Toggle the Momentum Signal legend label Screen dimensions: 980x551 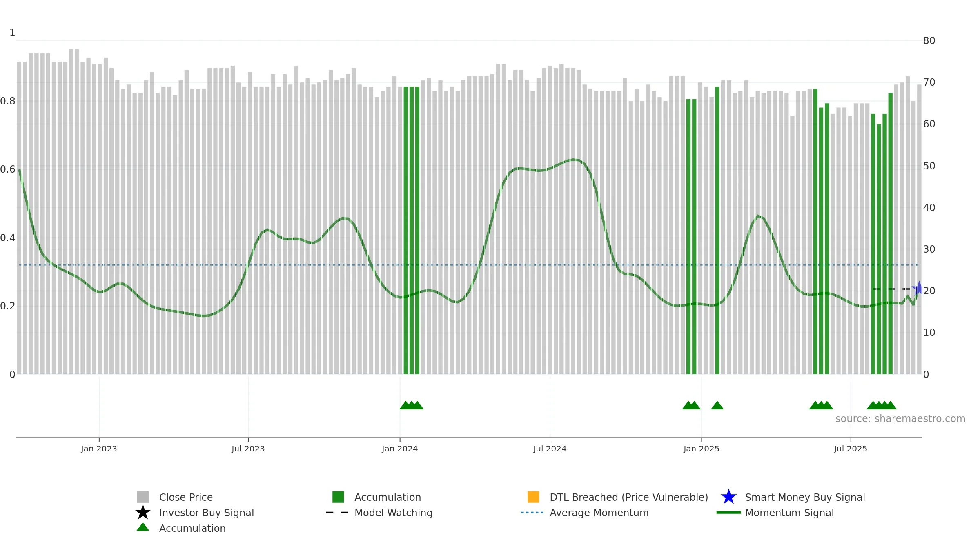pyautogui.click(x=789, y=513)
